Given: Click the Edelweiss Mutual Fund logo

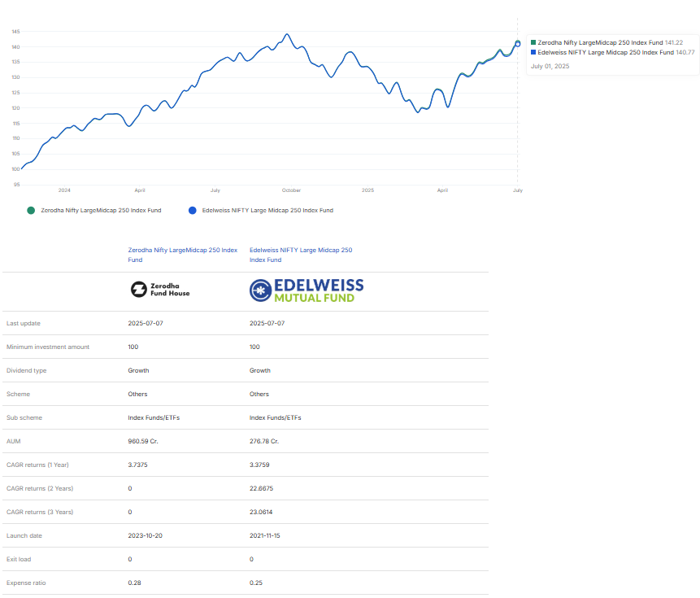Looking at the screenshot, I should [307, 290].
